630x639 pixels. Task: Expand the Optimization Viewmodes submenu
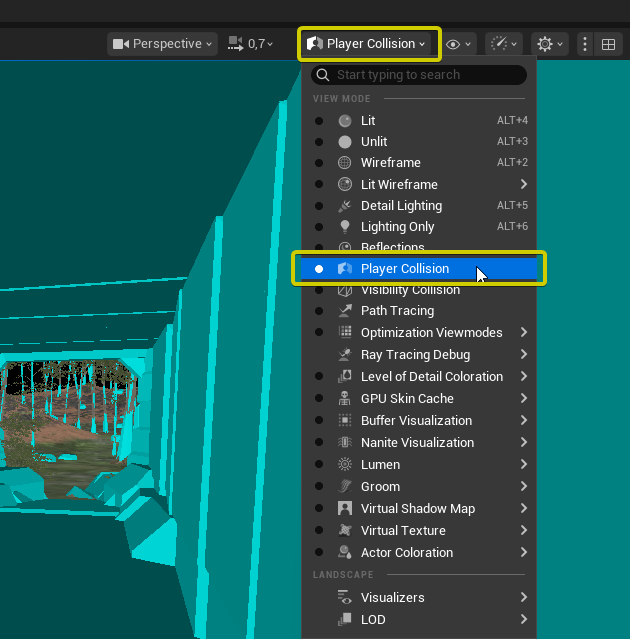[524, 333]
